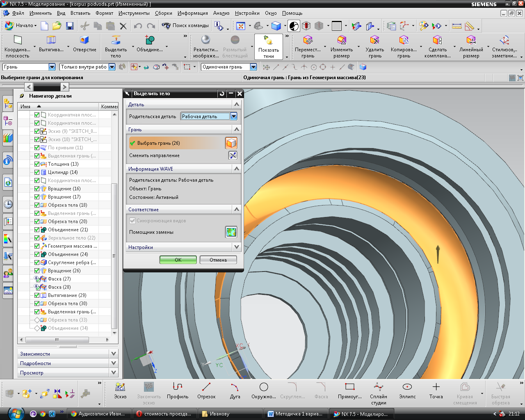Click the Windows Start orb

point(15,413)
